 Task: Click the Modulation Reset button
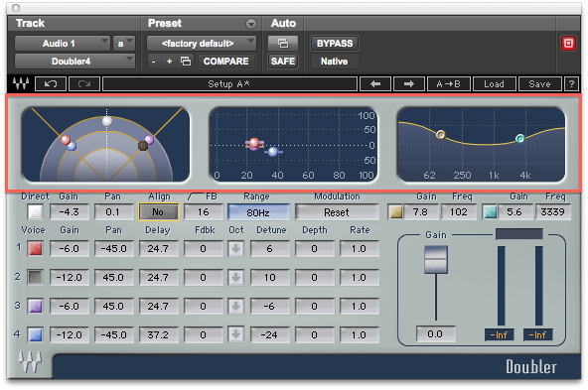pyautogui.click(x=337, y=212)
